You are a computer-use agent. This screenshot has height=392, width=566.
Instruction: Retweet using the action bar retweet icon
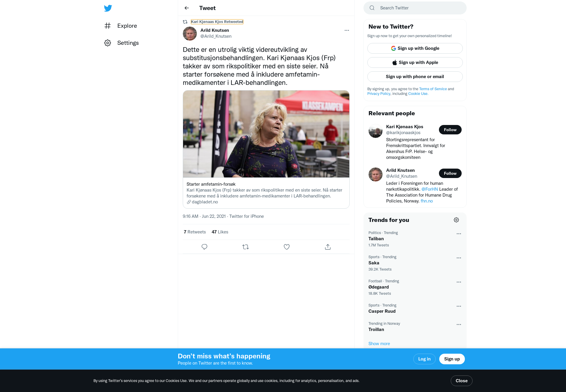pyautogui.click(x=246, y=247)
